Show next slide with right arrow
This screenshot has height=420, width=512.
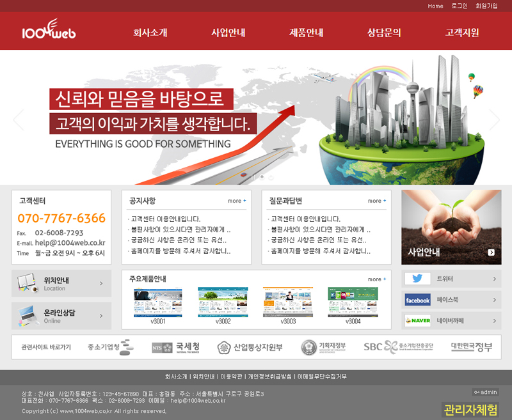(x=494, y=119)
